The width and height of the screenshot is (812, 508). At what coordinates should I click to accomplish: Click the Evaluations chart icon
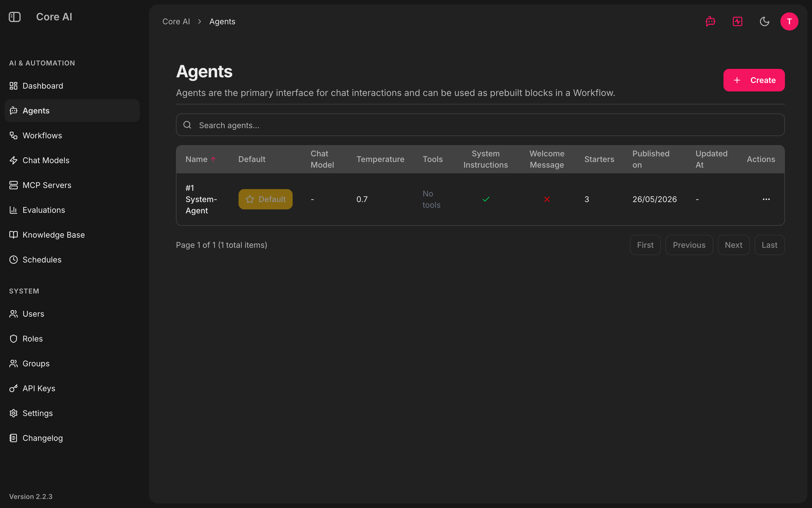click(14, 210)
